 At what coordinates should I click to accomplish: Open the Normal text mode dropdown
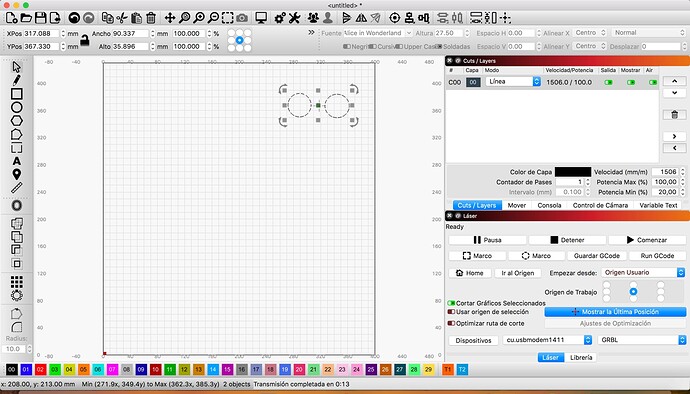point(649,33)
